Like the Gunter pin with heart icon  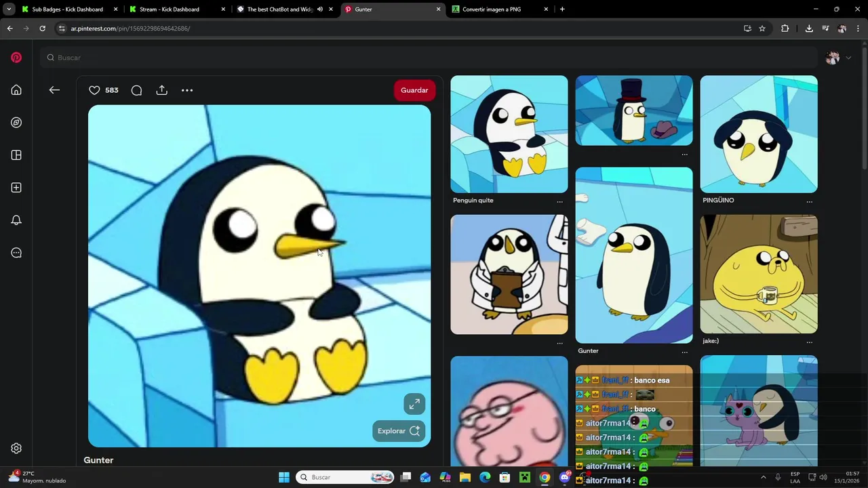point(94,90)
